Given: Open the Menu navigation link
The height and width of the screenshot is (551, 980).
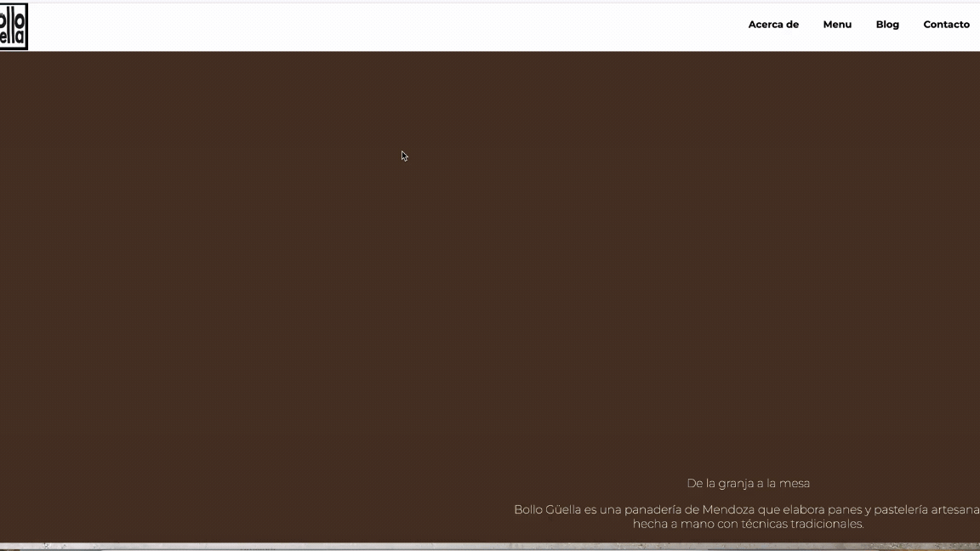Looking at the screenshot, I should click(837, 25).
